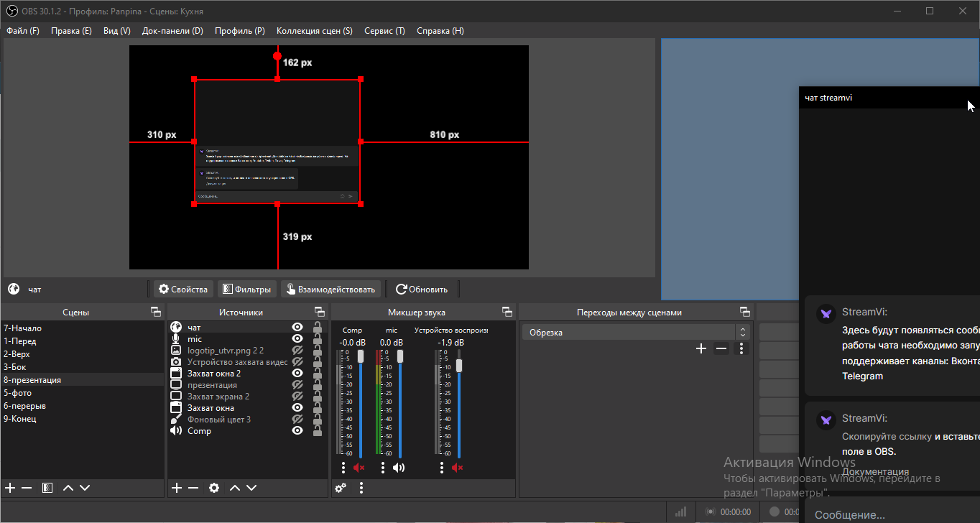
Task: Open scene filters icon in Сцены panel toolbar
Action: tap(47, 488)
